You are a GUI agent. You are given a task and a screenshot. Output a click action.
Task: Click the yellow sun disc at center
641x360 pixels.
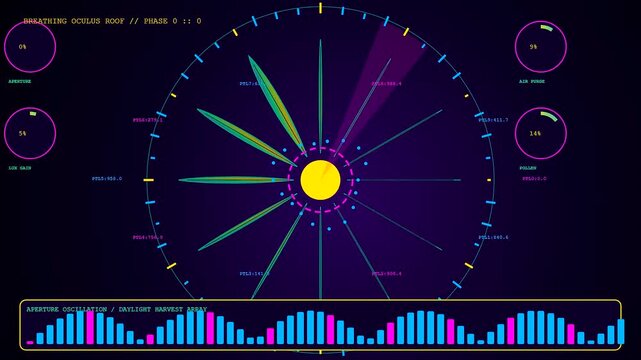pos(320,180)
